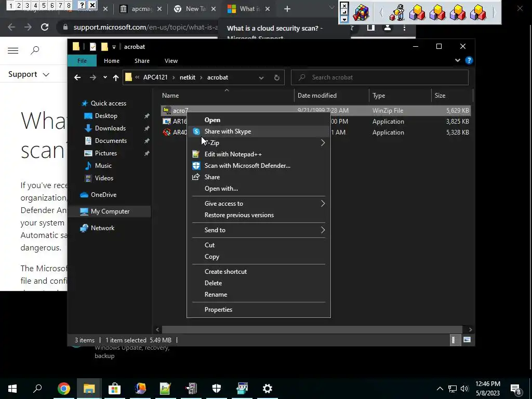The height and width of the screenshot is (399, 532).
Task: Open Windows Security shield in taskbar
Action: pyautogui.click(x=217, y=389)
